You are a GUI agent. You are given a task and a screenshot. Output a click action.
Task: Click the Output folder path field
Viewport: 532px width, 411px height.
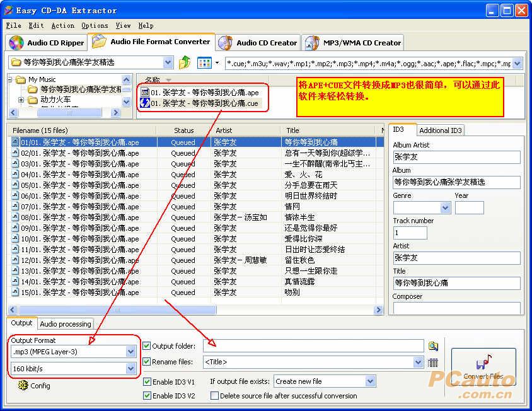(313, 346)
